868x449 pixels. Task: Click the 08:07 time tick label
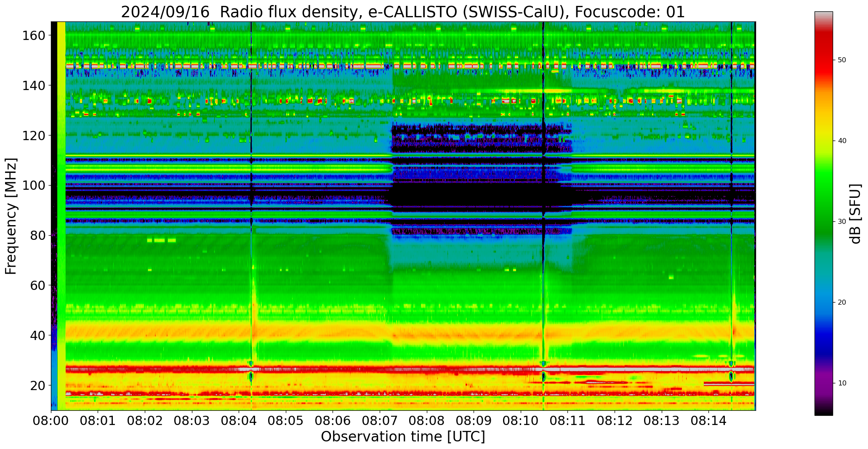pos(380,421)
